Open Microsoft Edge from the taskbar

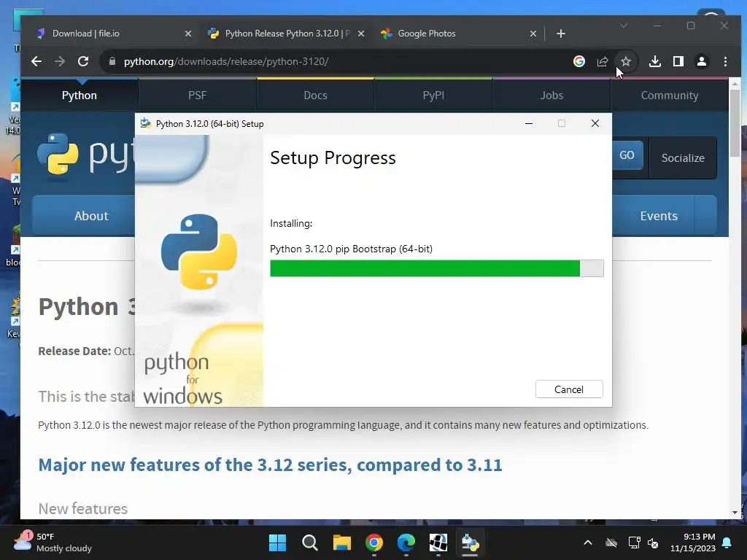click(x=406, y=542)
